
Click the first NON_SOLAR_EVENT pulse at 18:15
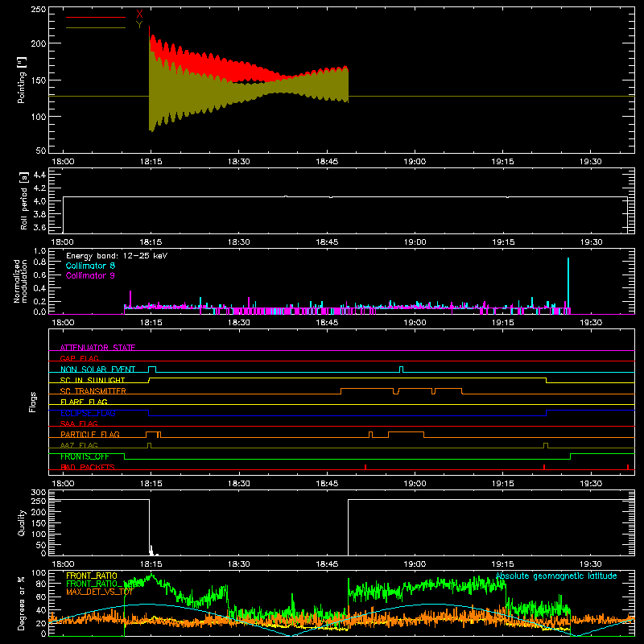click(152, 369)
